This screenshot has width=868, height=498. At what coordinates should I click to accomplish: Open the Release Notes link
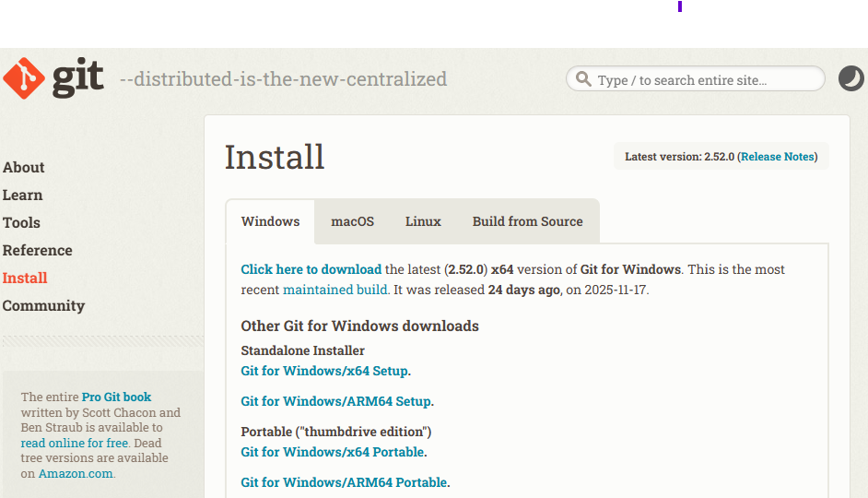[777, 157]
